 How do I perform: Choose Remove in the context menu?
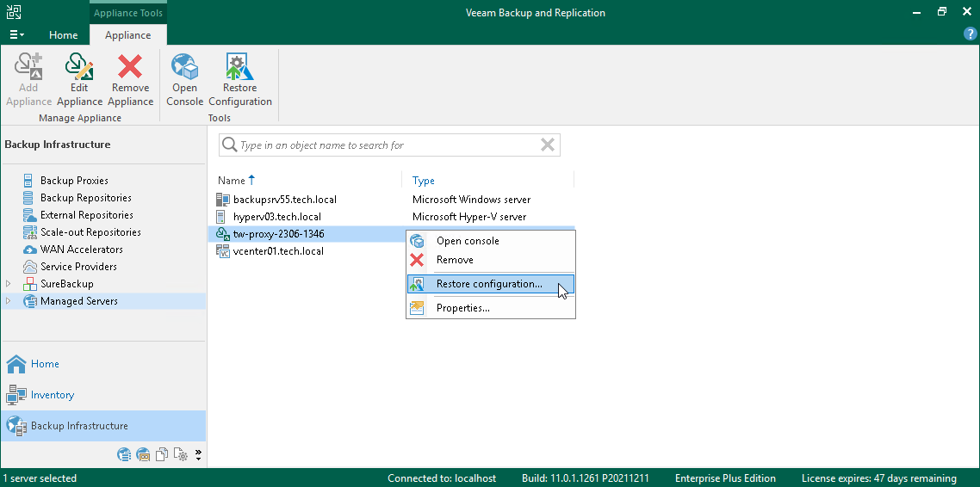[x=491, y=260]
